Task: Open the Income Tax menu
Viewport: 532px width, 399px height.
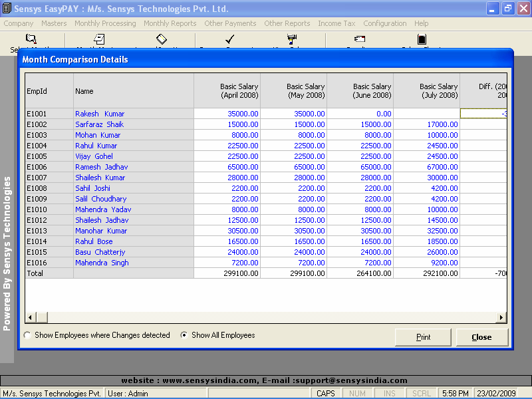Action: (x=336, y=23)
